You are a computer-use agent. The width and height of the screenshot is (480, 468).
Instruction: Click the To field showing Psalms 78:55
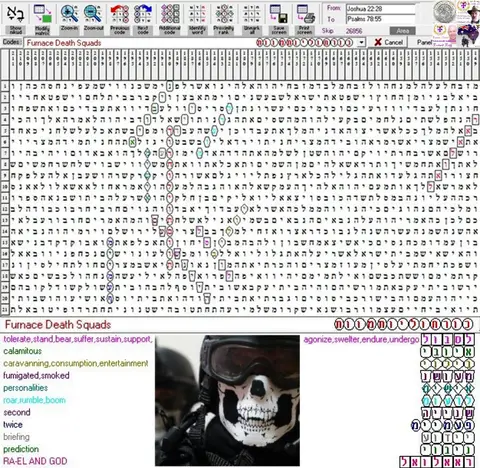tap(381, 19)
